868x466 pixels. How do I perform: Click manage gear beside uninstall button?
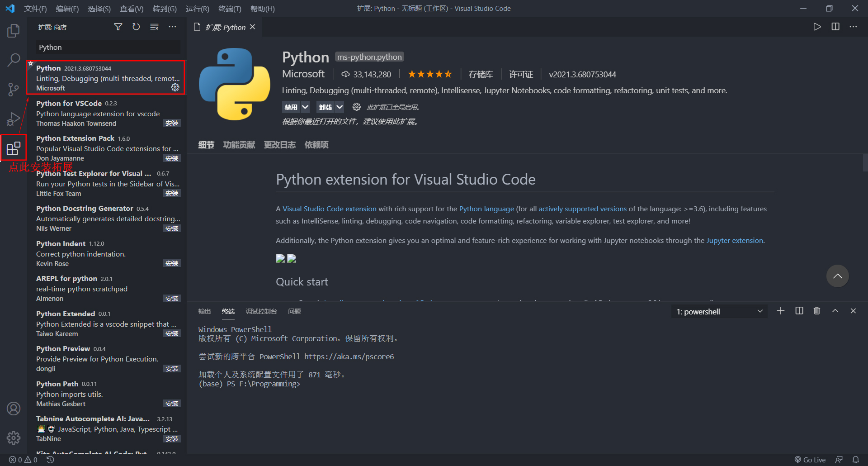pyautogui.click(x=357, y=107)
